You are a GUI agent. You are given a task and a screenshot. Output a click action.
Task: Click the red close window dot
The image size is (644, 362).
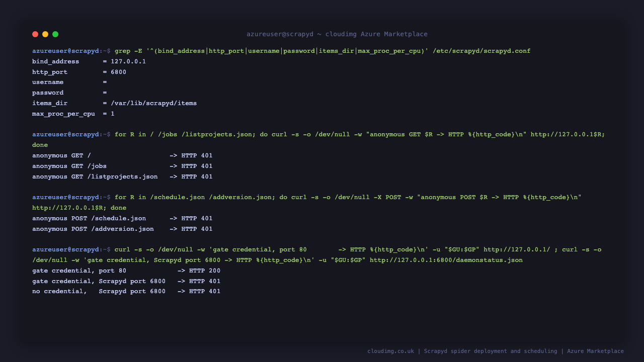pyautogui.click(x=35, y=34)
